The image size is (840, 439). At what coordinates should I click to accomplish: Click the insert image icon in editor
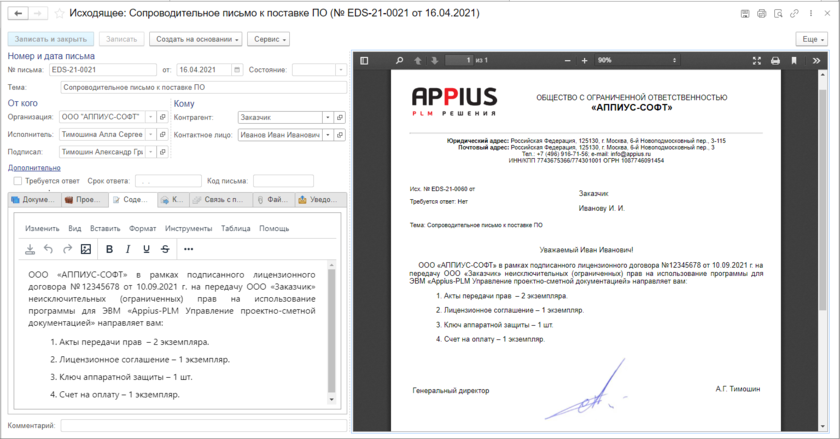pos(86,249)
